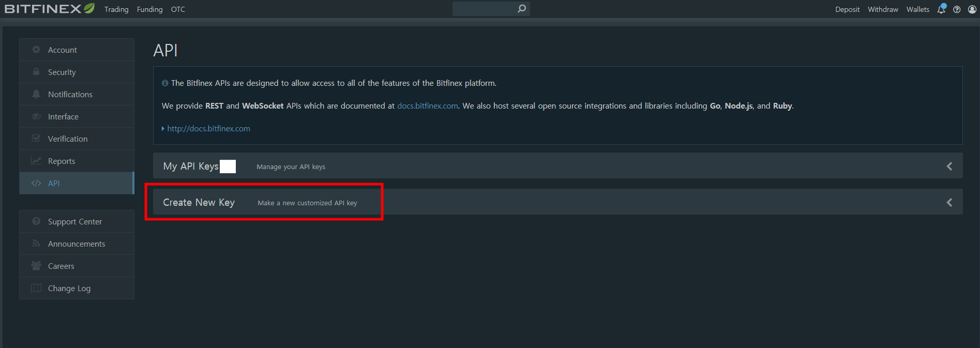Open the OTC menu
Viewport: 980px width, 348px height.
[x=178, y=9]
